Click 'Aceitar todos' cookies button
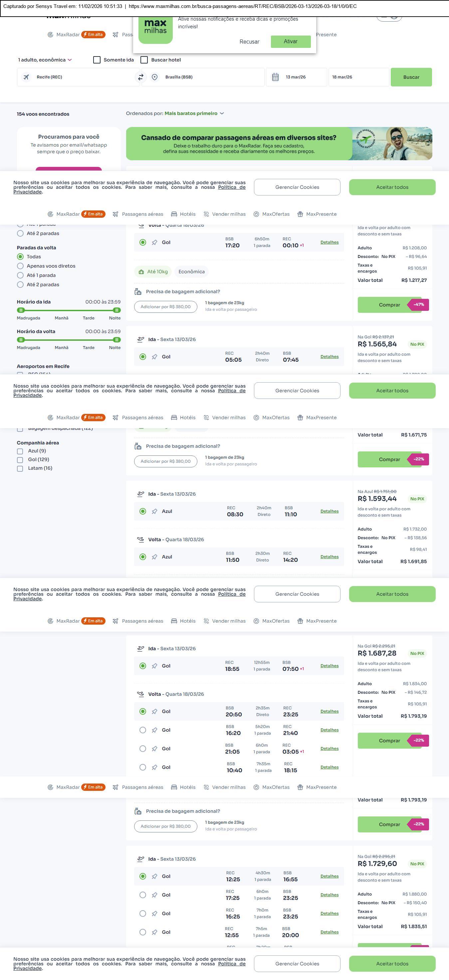The width and height of the screenshot is (449, 980). [x=392, y=187]
